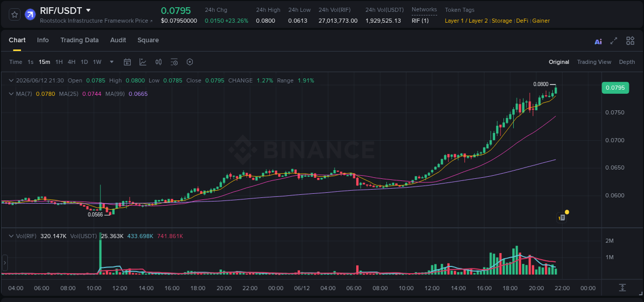Select the Time line chart interval
This screenshot has height=302, width=644.
coord(15,62)
